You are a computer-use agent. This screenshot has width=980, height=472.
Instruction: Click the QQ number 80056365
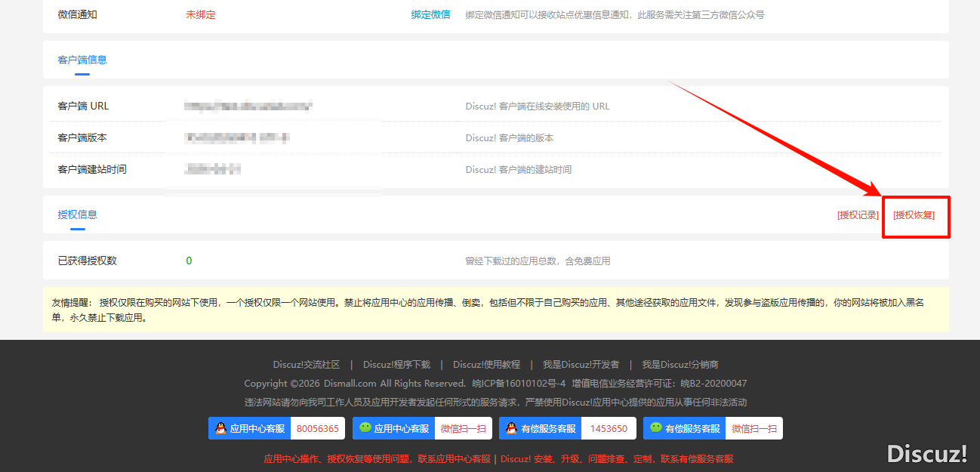coord(317,428)
